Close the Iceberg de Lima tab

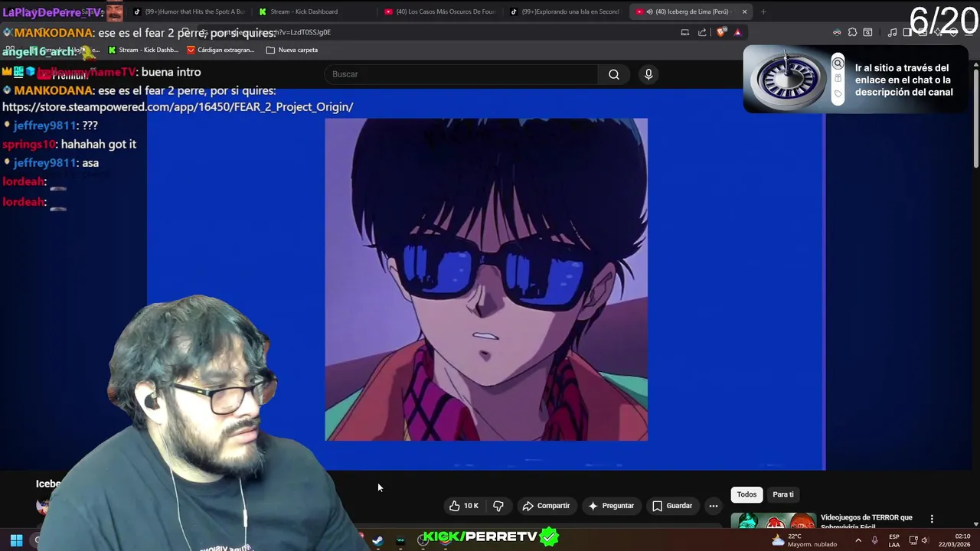(744, 11)
